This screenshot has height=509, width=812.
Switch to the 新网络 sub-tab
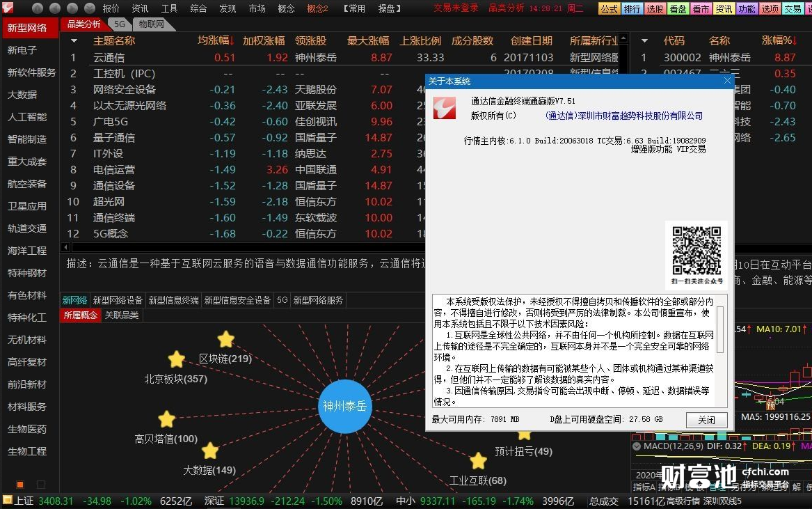pos(74,300)
